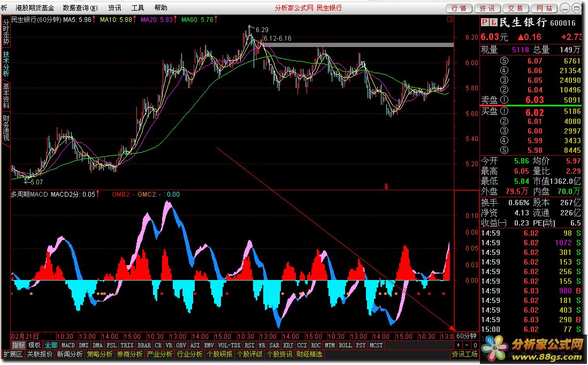
Task: Zoom out the chart with the − button
Action: click(x=467, y=345)
